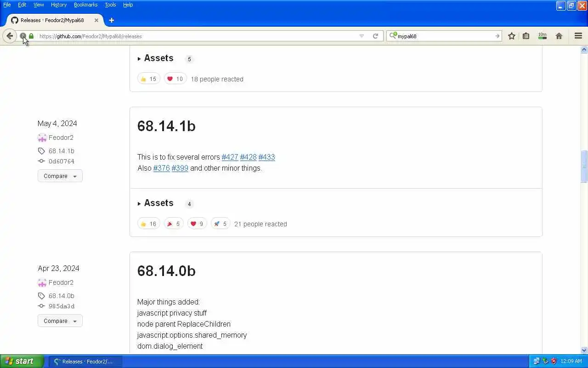The image size is (588, 368).
Task: Open the Tools menu
Action: pyautogui.click(x=110, y=5)
